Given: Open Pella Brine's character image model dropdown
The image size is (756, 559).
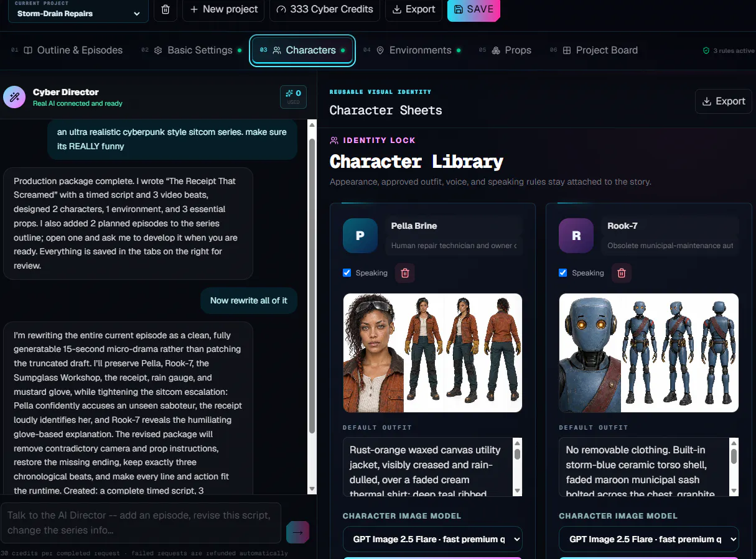Looking at the screenshot, I should tap(432, 539).
